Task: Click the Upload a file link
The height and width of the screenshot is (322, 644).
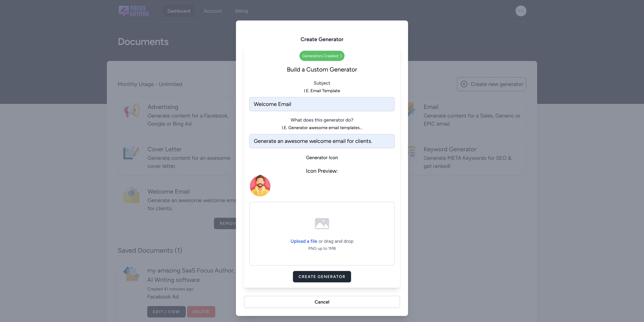Action: tap(304, 241)
